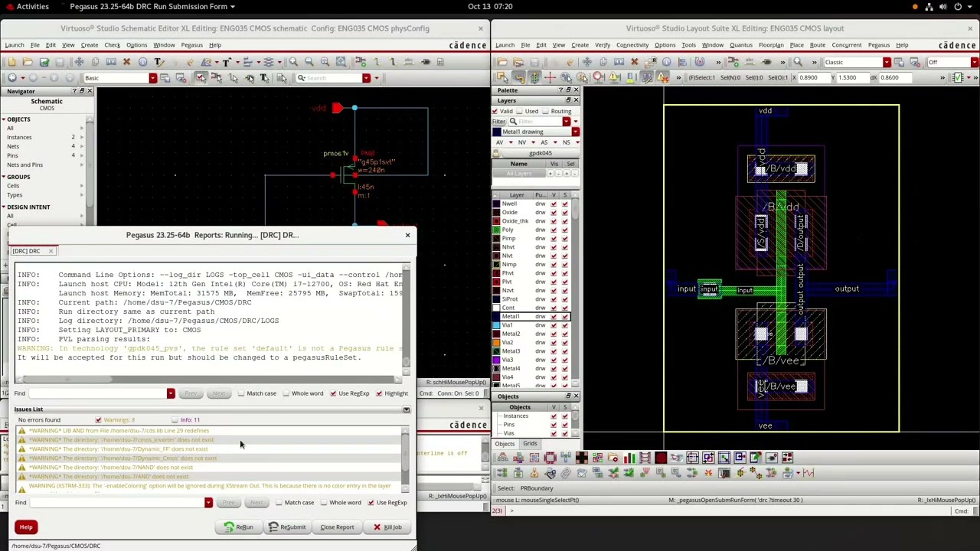The image size is (980, 551).
Task: Click ReRun button in Pegasus report
Action: [x=239, y=527]
